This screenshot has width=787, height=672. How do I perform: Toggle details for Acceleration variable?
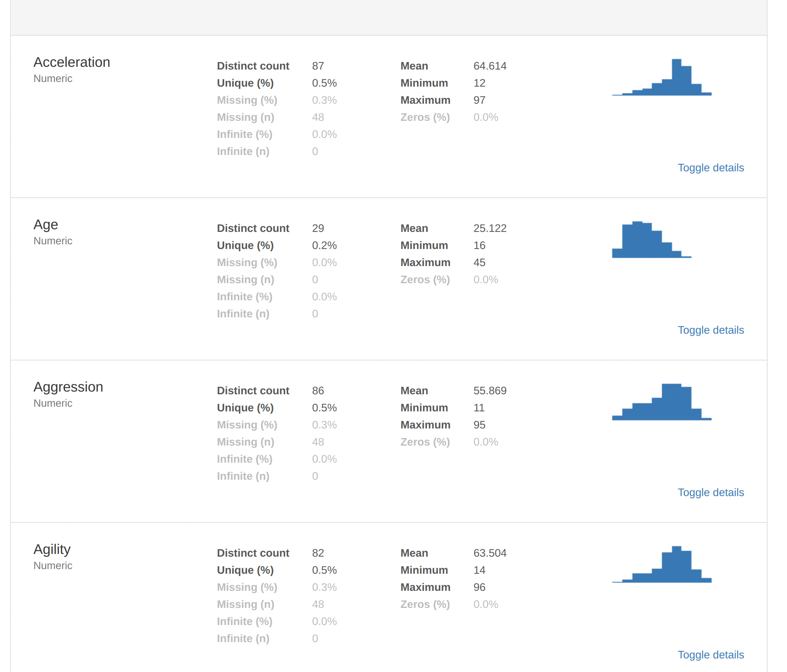pyautogui.click(x=710, y=168)
